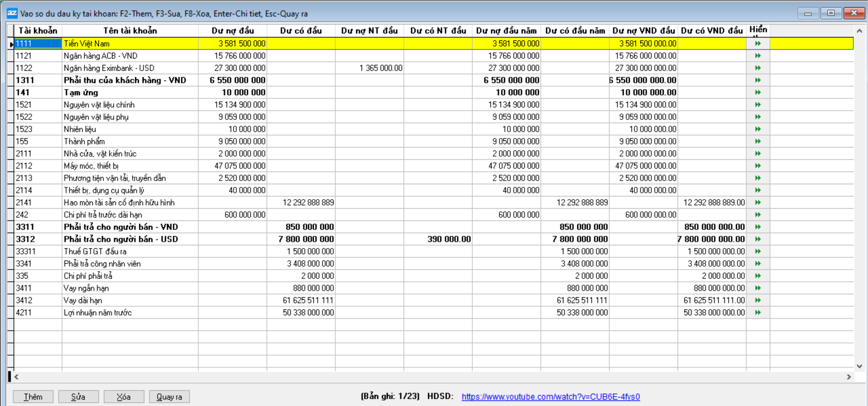Open the YouTube HDSD tutorial link
Screen dimensions: 868x406
pyautogui.click(x=550, y=396)
